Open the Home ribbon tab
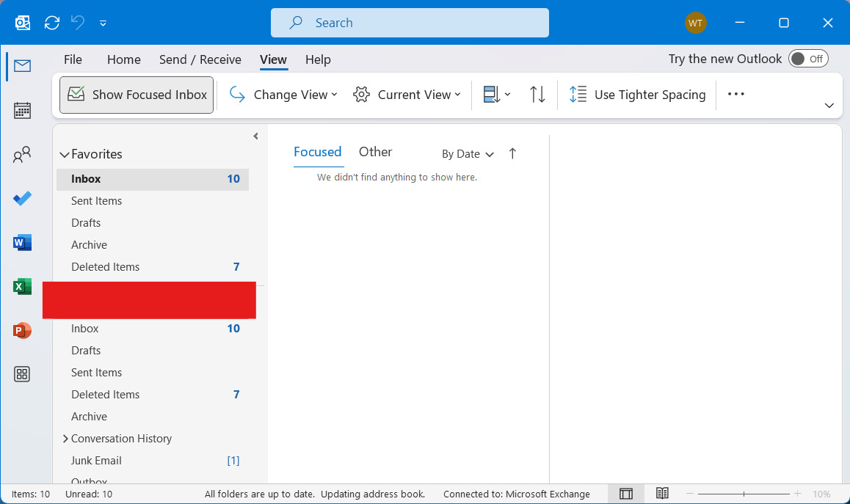The width and height of the screenshot is (850, 504). pyautogui.click(x=123, y=59)
